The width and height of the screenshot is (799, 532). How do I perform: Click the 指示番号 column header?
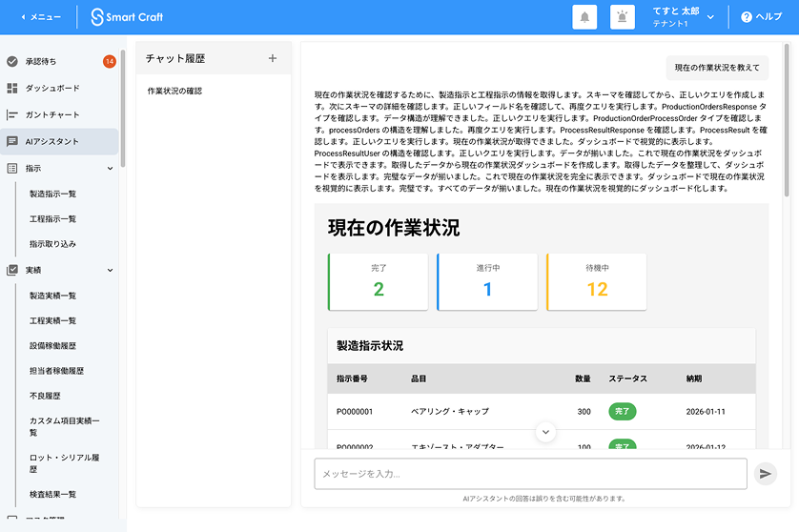[x=352, y=379]
